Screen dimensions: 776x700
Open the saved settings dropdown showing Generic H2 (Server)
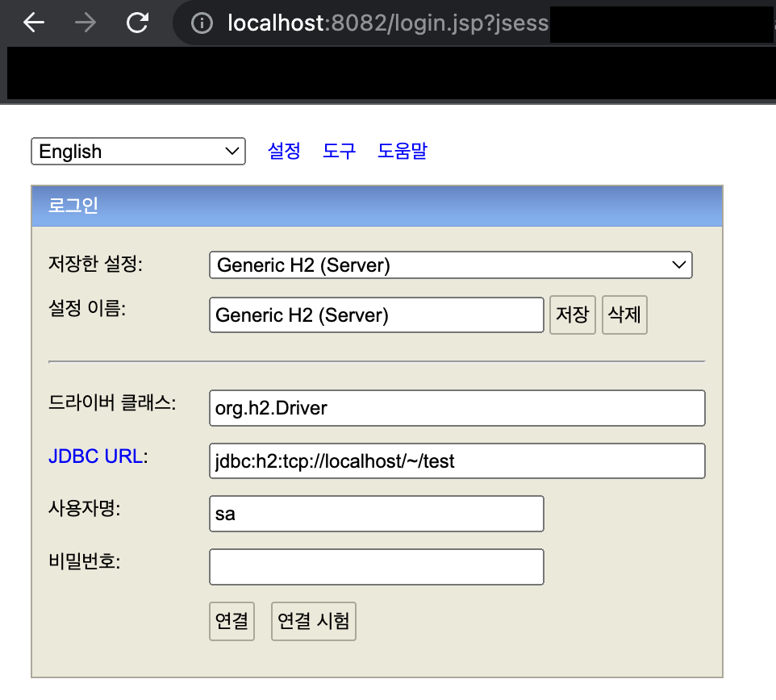(450, 265)
